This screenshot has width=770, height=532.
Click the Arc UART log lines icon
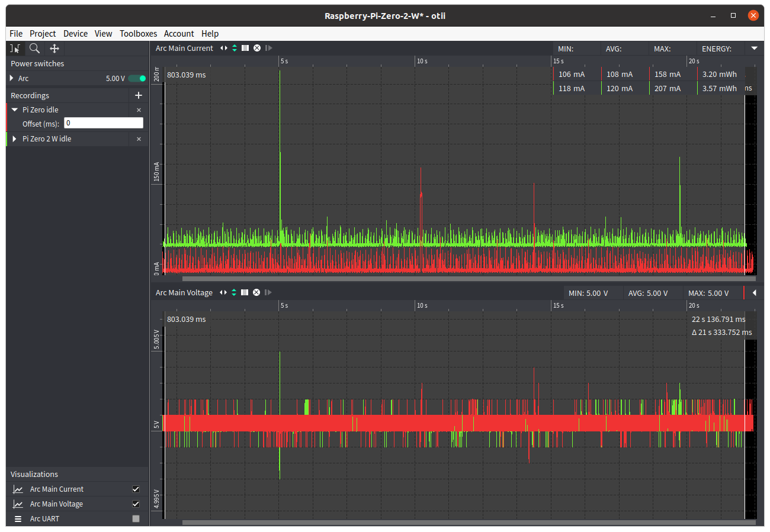18,519
